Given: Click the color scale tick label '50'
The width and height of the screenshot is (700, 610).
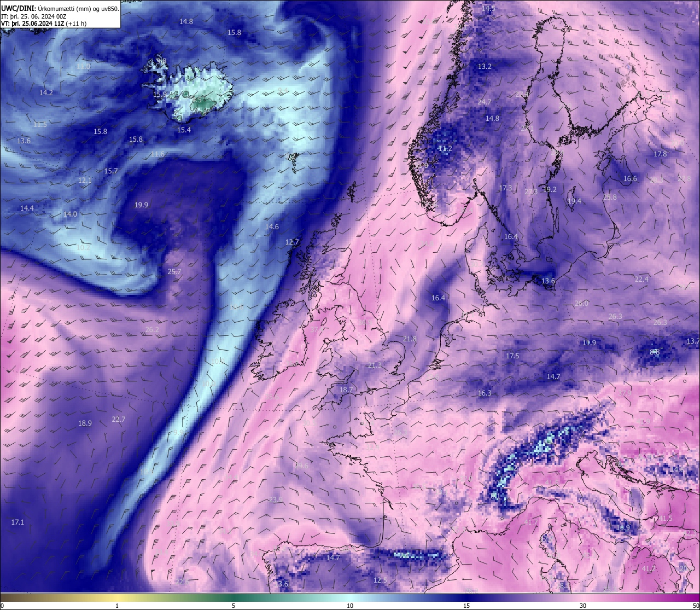Looking at the screenshot, I should coord(696,606).
